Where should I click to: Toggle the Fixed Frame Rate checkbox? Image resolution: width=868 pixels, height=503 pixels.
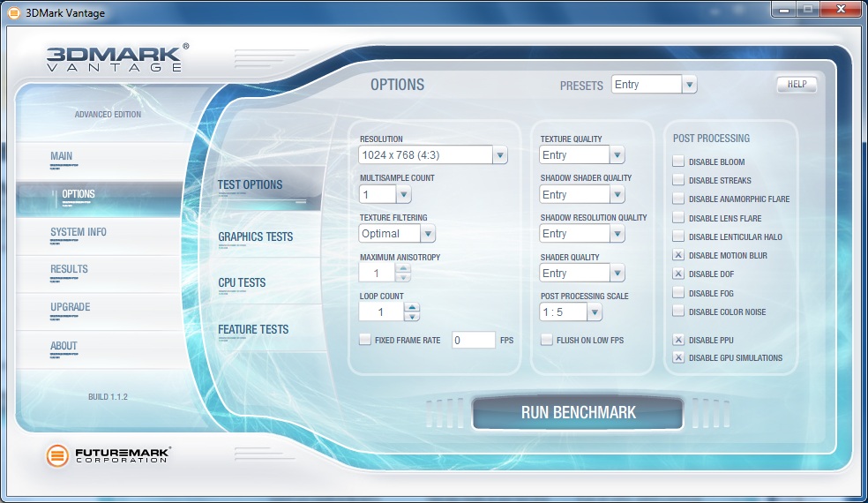click(365, 340)
